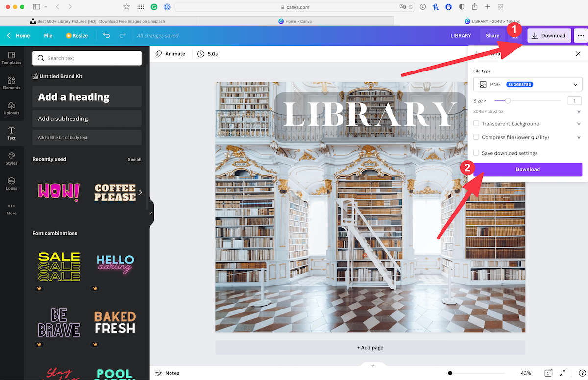Click the purple Download button in panel
Viewport: 588px width, 380px height.
528,169
